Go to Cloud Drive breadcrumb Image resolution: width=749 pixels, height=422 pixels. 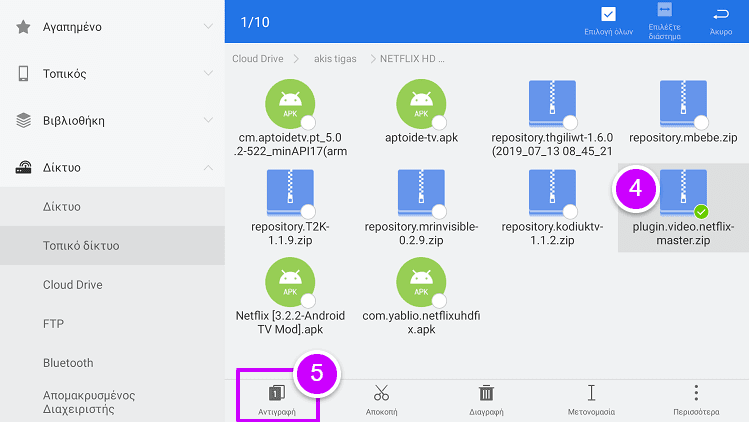click(x=257, y=59)
